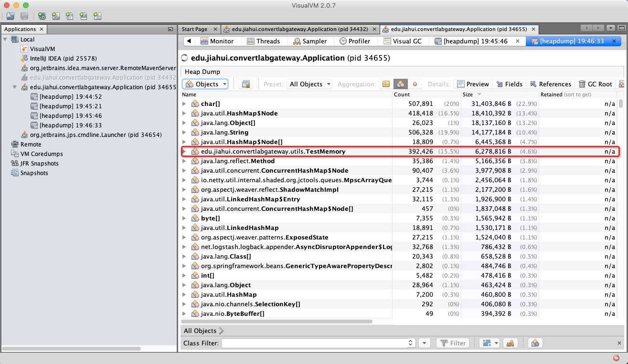
Task: Toggle aggregation by instances icon
Action: [x=415, y=84]
